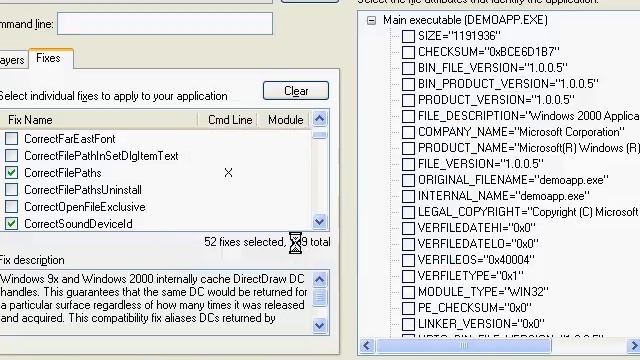Select the COMPANY_NAME tree label text

pyautogui.click(x=521, y=132)
